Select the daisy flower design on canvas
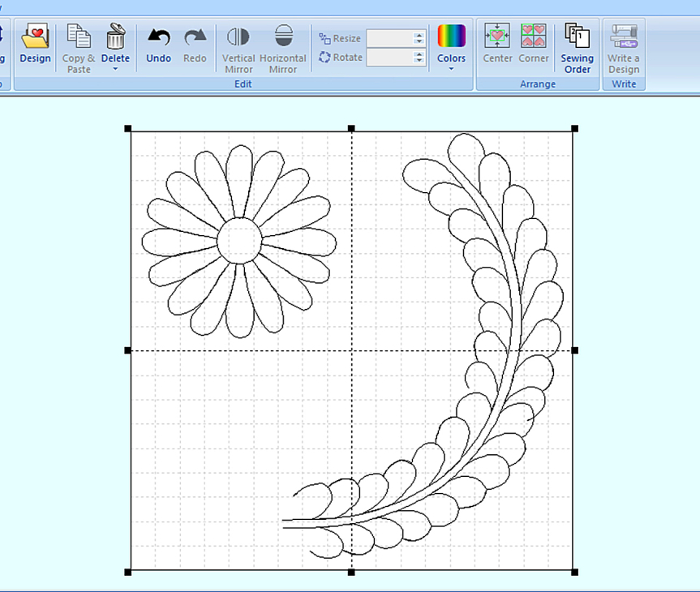Viewport: 700px width, 592px height. (x=239, y=240)
